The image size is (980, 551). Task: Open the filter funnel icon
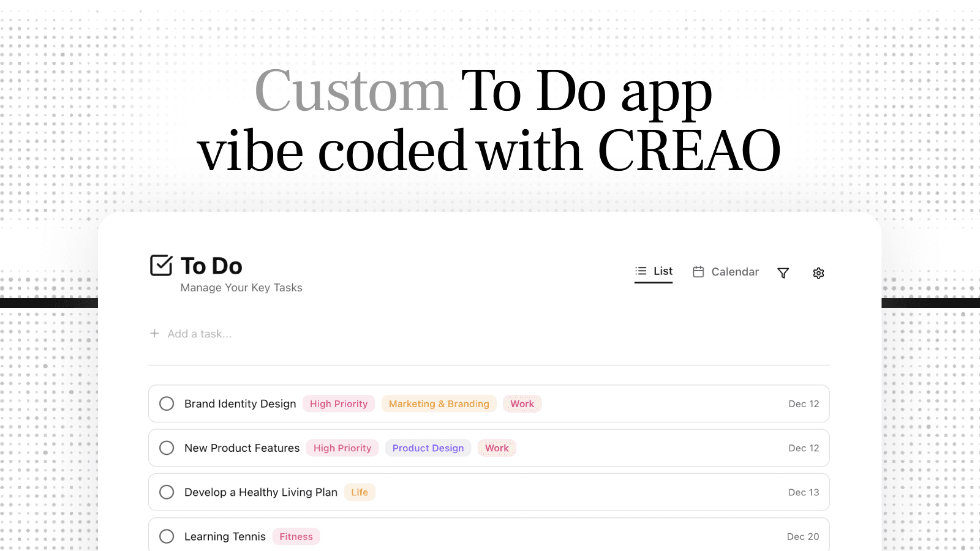click(x=783, y=273)
